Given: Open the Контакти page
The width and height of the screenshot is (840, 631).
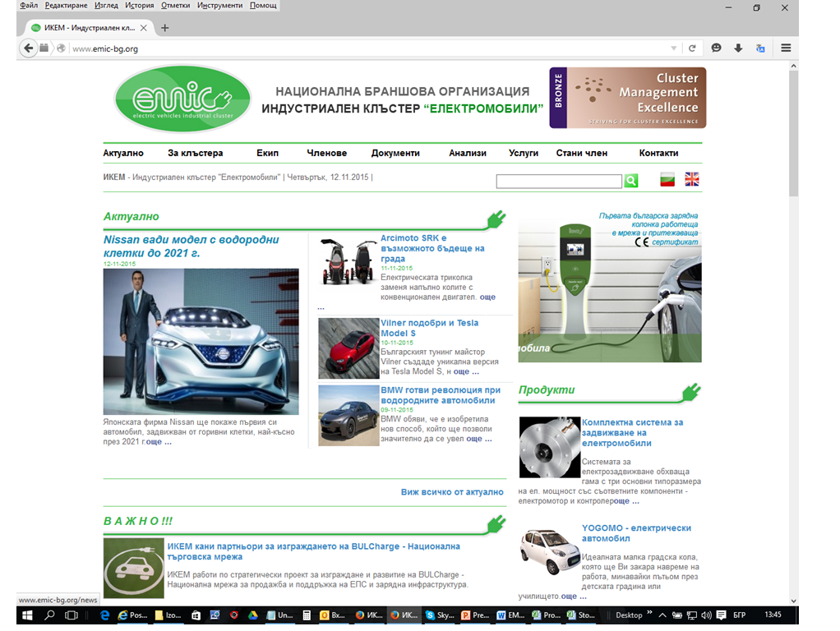Looking at the screenshot, I should (x=658, y=153).
